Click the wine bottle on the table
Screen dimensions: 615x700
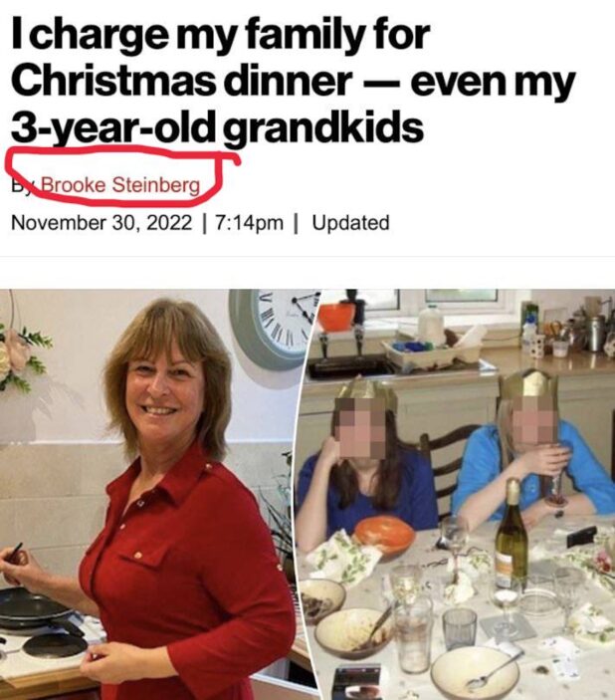[512, 534]
